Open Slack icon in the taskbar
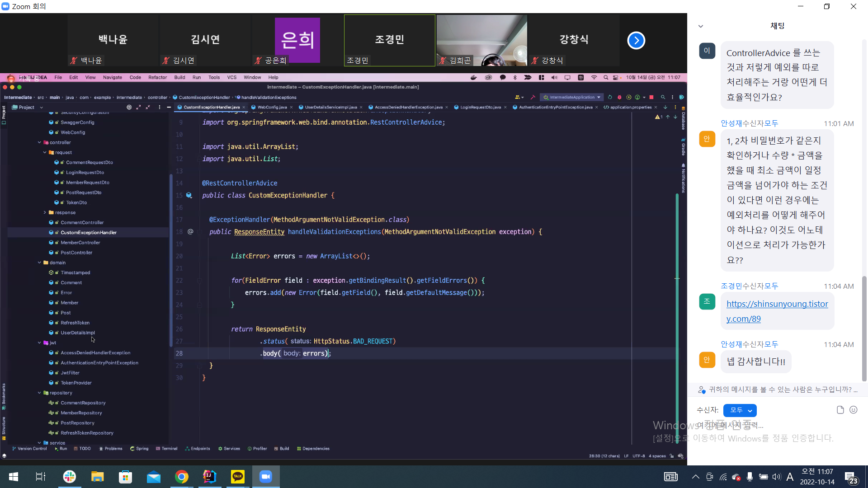 coord(69,477)
